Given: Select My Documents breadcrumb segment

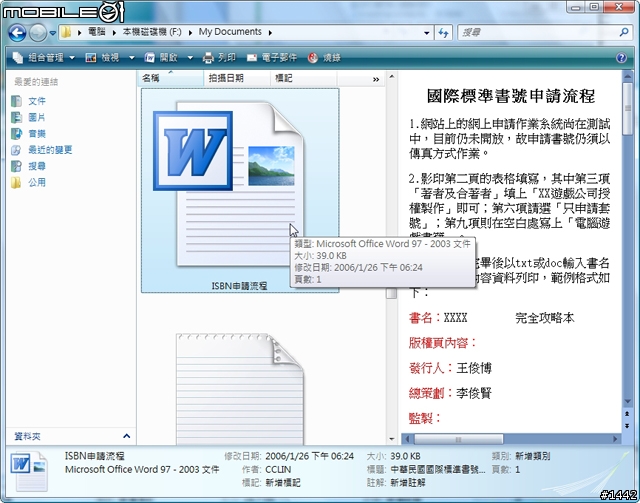Looking at the screenshot, I should coord(230,32).
